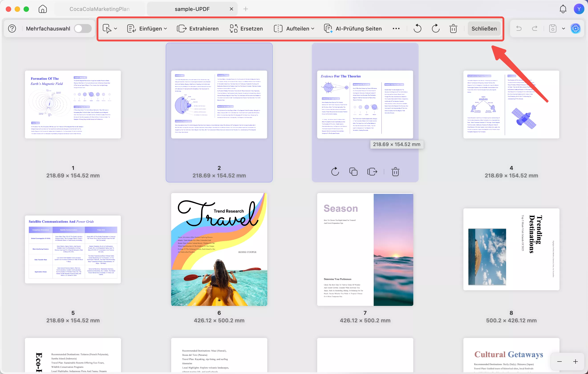Image resolution: width=588 pixels, height=374 pixels.
Task: Click duplicate icon on page 3 thumbnail
Action: click(353, 172)
